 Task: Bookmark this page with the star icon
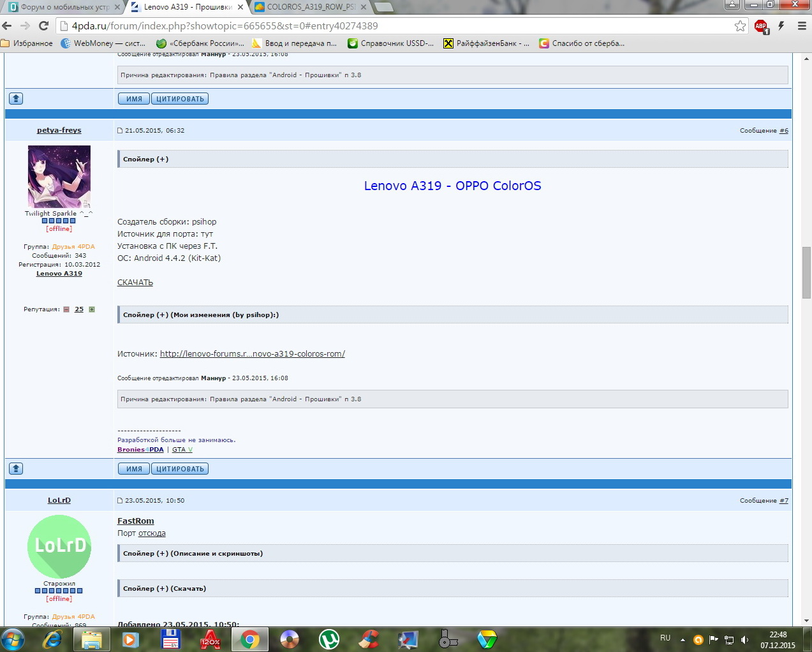tap(740, 26)
